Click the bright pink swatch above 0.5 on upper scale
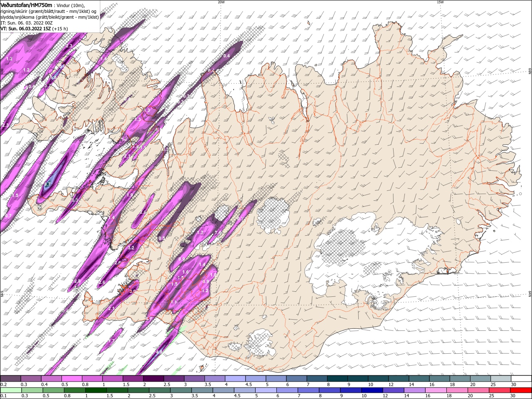Viewport: 532px width, 399px height. 71,379
